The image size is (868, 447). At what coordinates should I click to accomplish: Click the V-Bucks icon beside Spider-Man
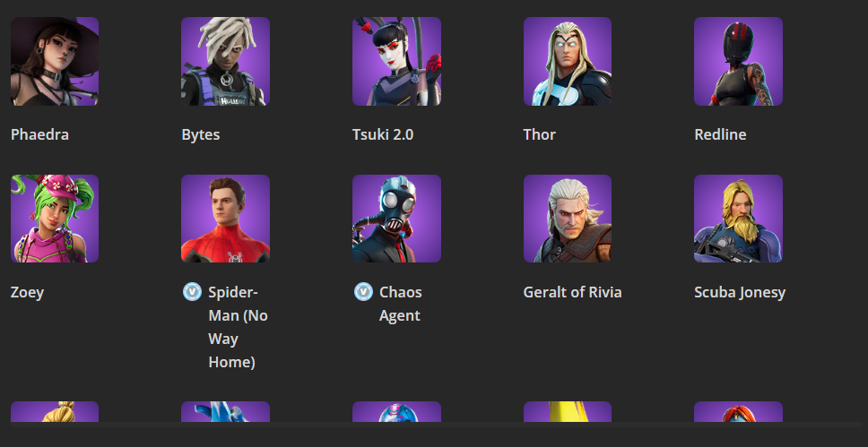point(192,291)
